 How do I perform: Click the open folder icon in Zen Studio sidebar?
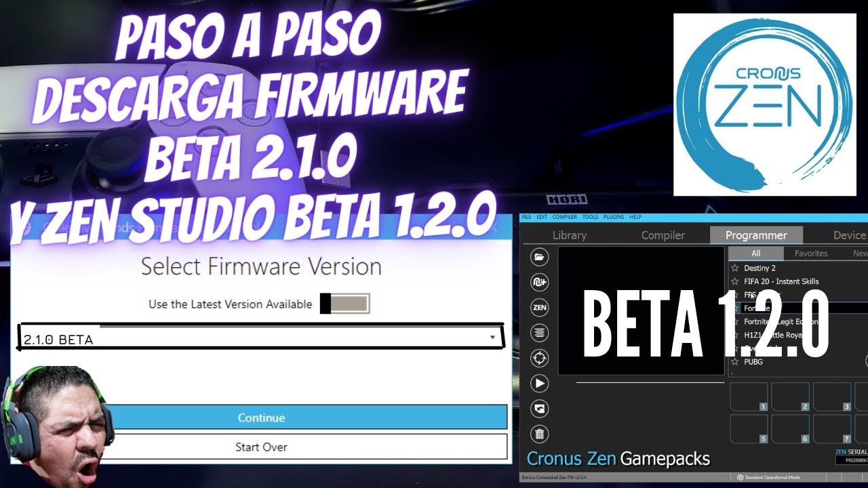click(540, 257)
